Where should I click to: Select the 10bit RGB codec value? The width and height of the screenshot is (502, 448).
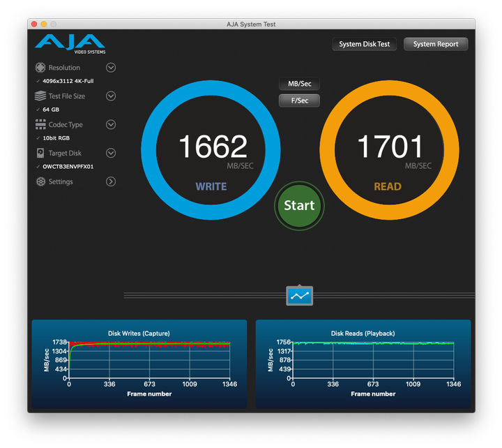(56, 138)
